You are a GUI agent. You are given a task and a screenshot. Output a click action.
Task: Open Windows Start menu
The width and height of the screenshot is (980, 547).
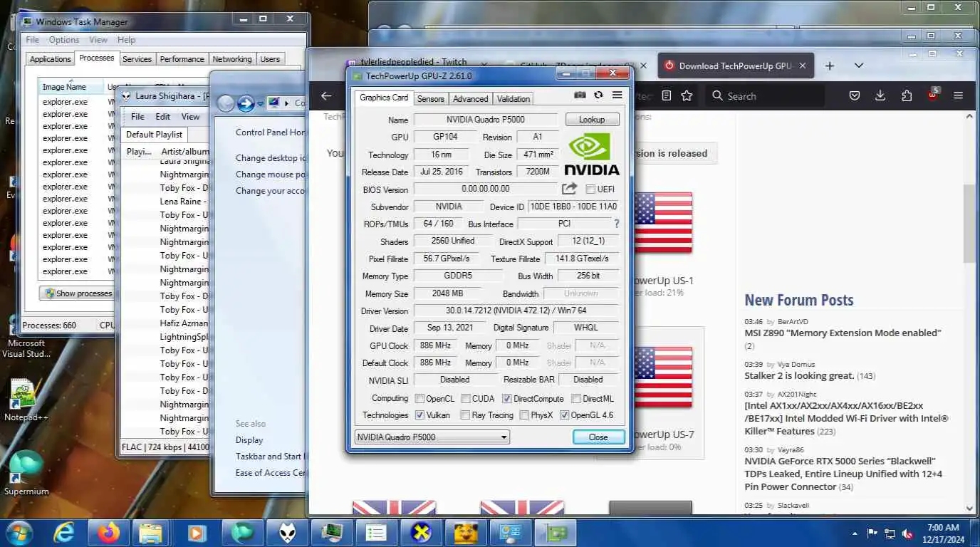pyautogui.click(x=18, y=533)
